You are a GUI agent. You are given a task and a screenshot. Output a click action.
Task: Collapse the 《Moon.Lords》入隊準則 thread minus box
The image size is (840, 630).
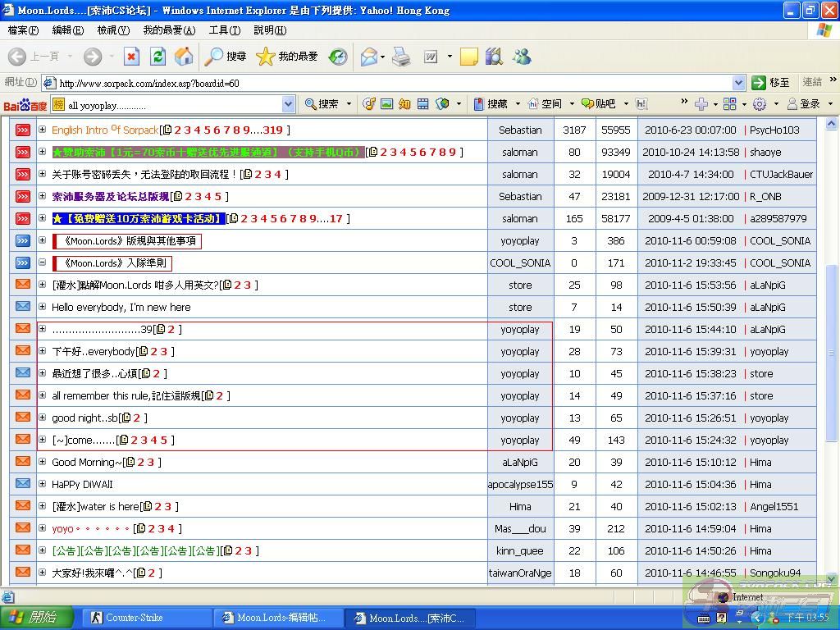point(42,262)
